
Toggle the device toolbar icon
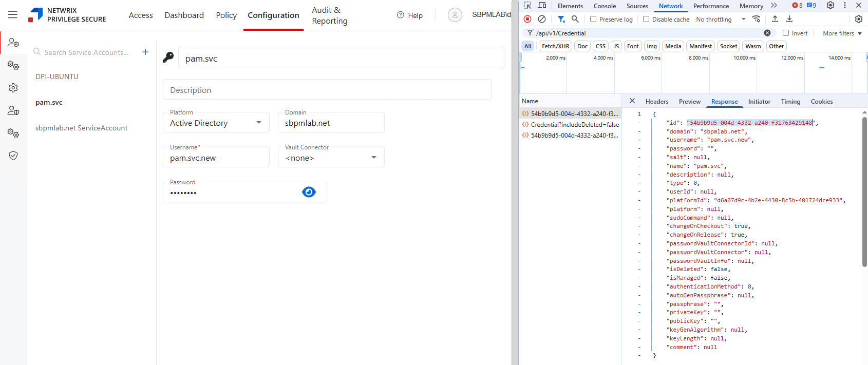click(542, 6)
